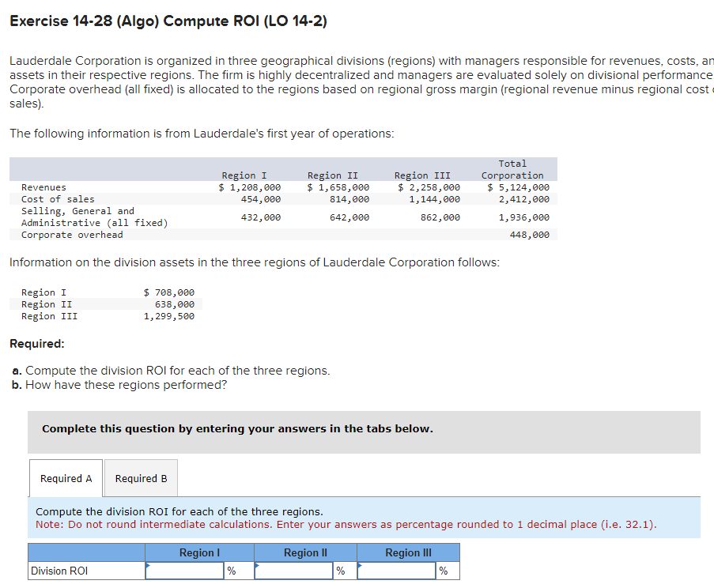Select the Required A tab
The width and height of the screenshot is (714, 588).
pyautogui.click(x=66, y=478)
